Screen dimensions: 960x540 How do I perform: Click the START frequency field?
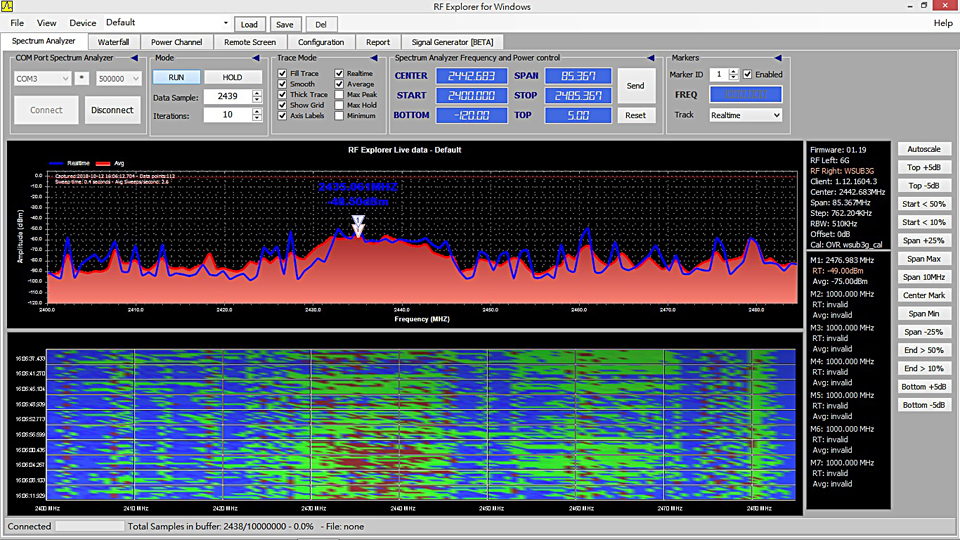point(471,96)
